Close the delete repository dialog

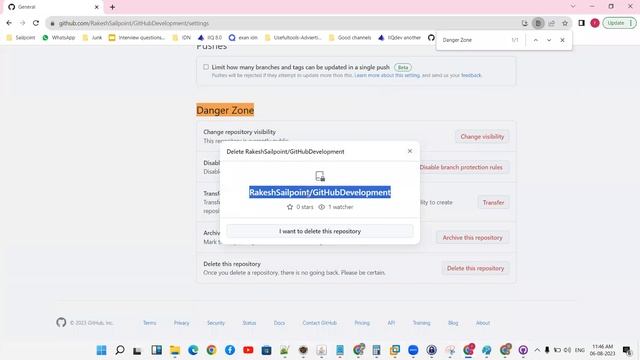(x=410, y=151)
